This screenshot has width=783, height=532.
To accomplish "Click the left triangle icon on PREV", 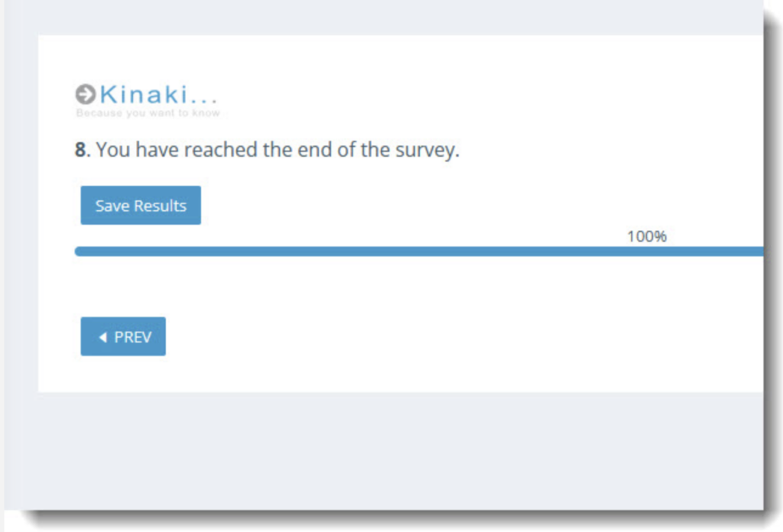I will pyautogui.click(x=103, y=337).
